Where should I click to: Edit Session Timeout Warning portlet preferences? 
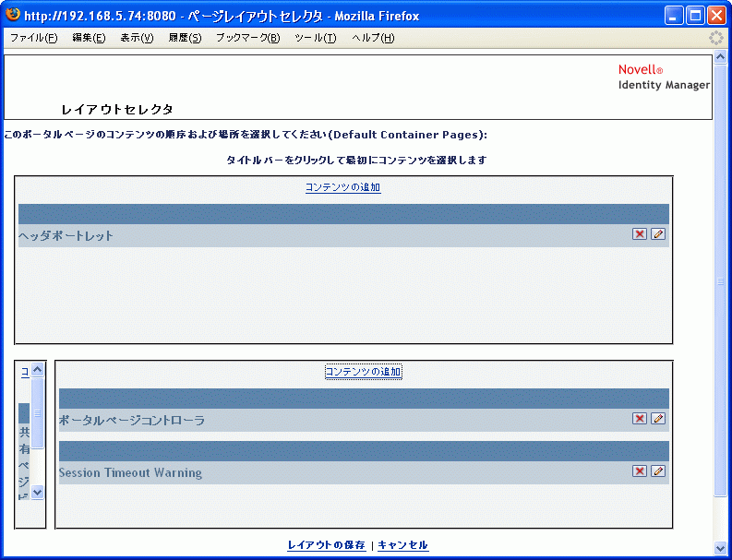point(658,471)
